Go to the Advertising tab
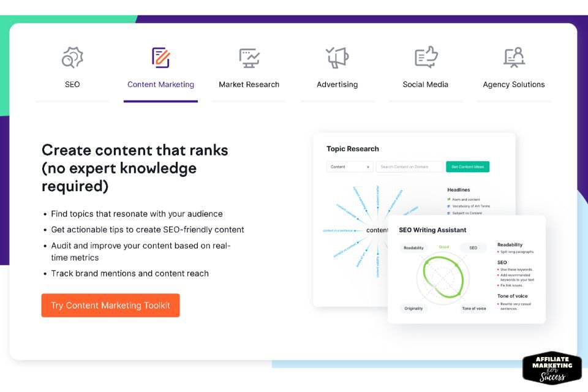This screenshot has height=392, width=588. coord(337,85)
